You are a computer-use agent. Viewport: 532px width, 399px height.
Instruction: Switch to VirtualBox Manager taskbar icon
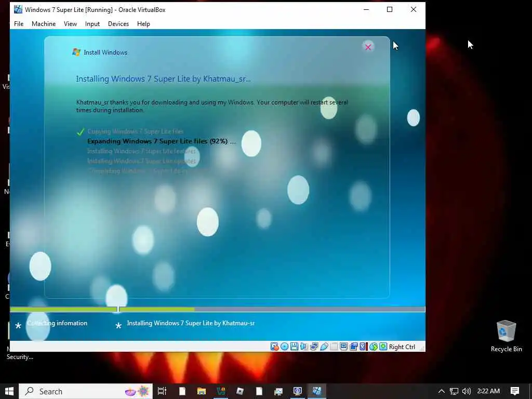(298, 391)
